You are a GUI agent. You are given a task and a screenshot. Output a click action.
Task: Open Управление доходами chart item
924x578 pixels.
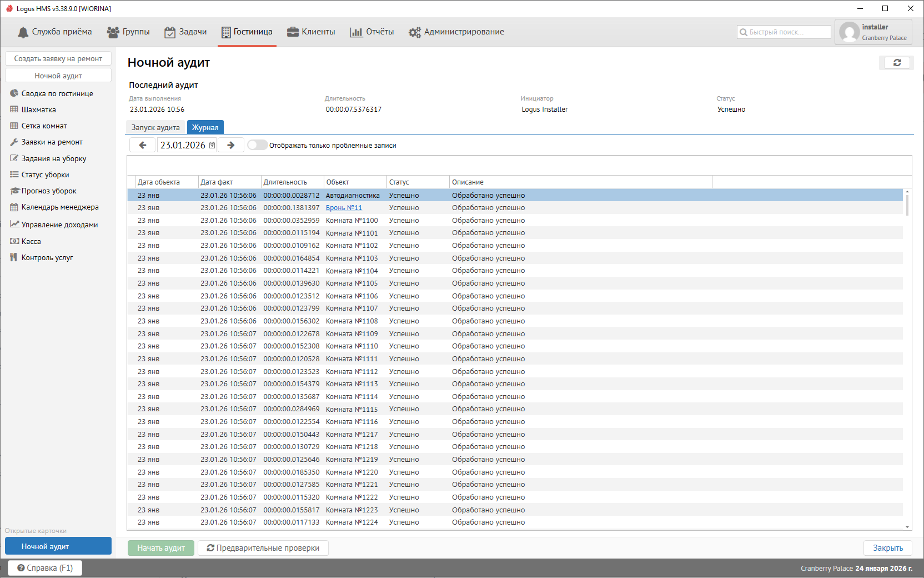59,225
